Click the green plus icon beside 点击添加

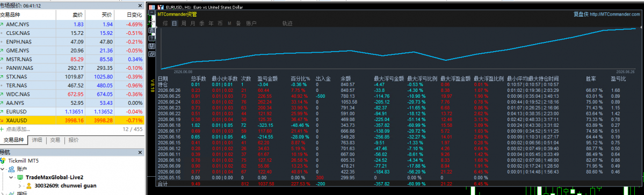(2, 129)
